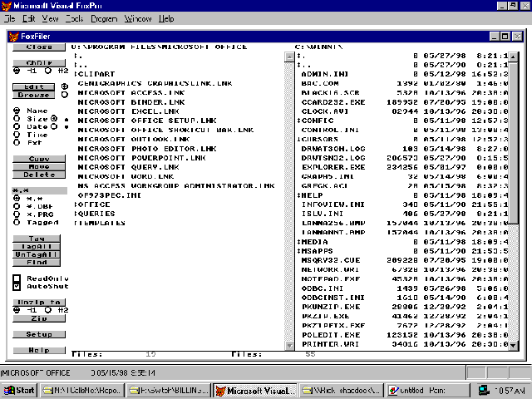
Task: Open the Help menu in menu bar
Action: tap(166, 18)
